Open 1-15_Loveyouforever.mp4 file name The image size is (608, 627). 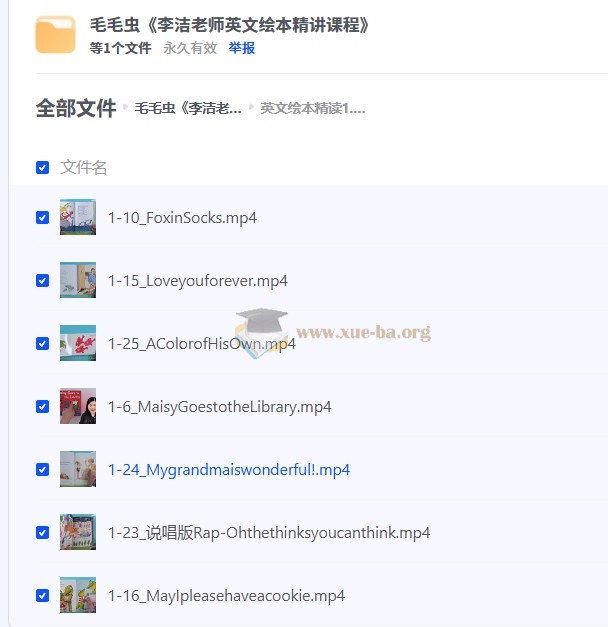coord(198,281)
